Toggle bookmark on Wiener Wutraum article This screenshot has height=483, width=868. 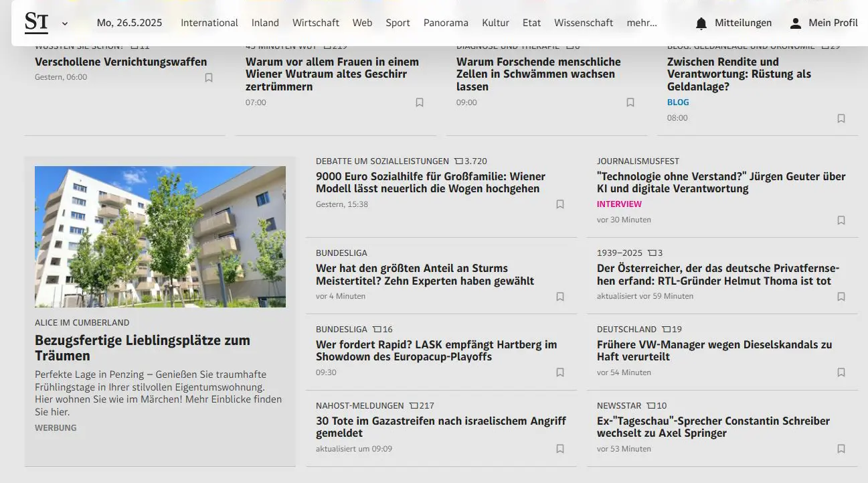pos(420,102)
